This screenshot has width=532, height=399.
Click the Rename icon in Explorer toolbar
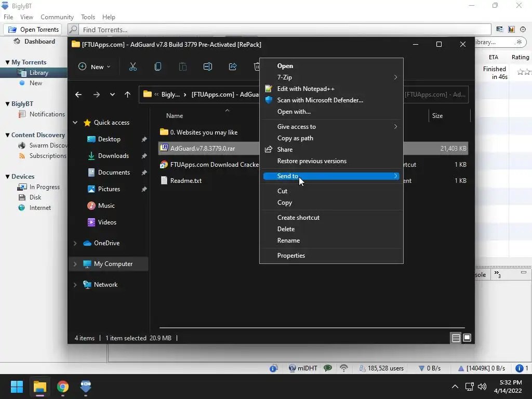click(x=208, y=67)
